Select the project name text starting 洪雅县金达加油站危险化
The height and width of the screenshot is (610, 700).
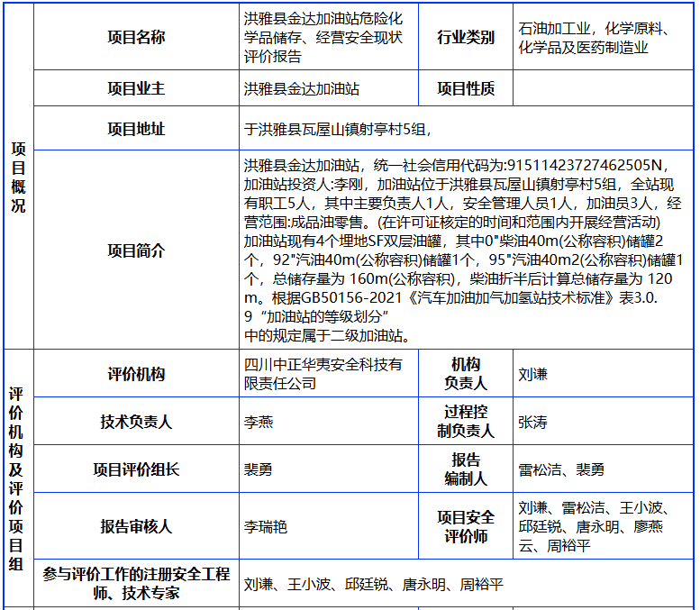(x=323, y=37)
